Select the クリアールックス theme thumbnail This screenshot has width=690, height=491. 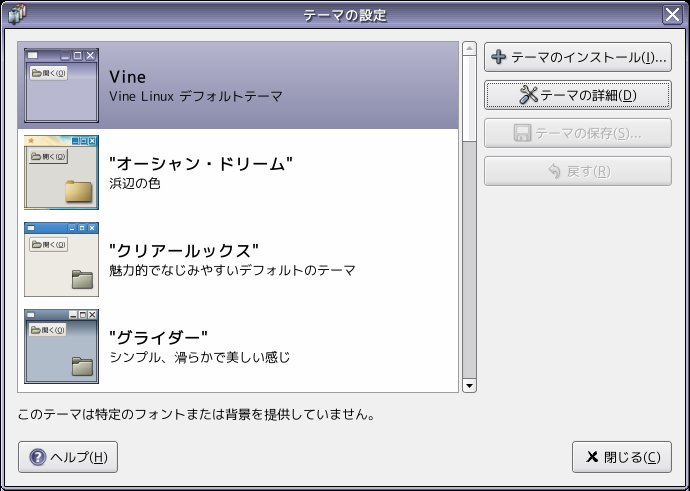[x=61, y=260]
